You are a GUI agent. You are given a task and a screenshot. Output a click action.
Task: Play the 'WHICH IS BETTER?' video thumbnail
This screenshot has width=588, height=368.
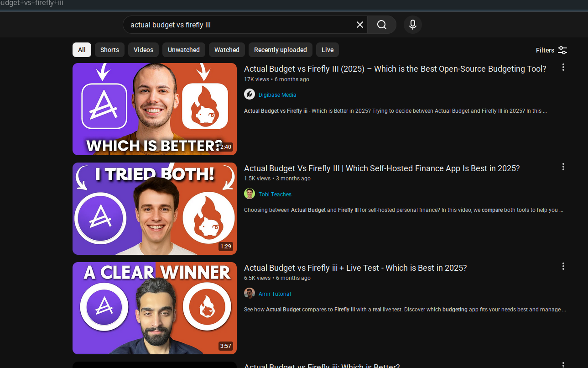coord(154,109)
